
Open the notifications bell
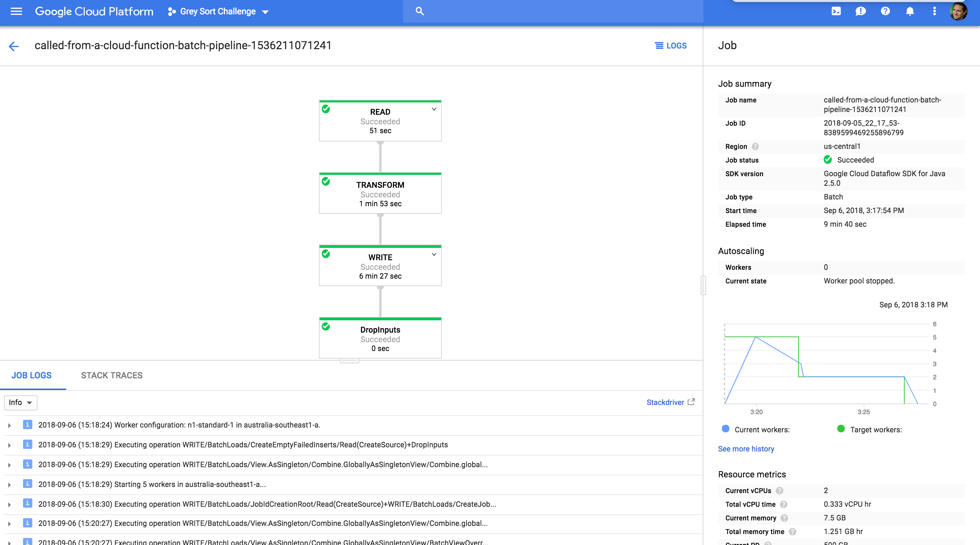point(909,11)
